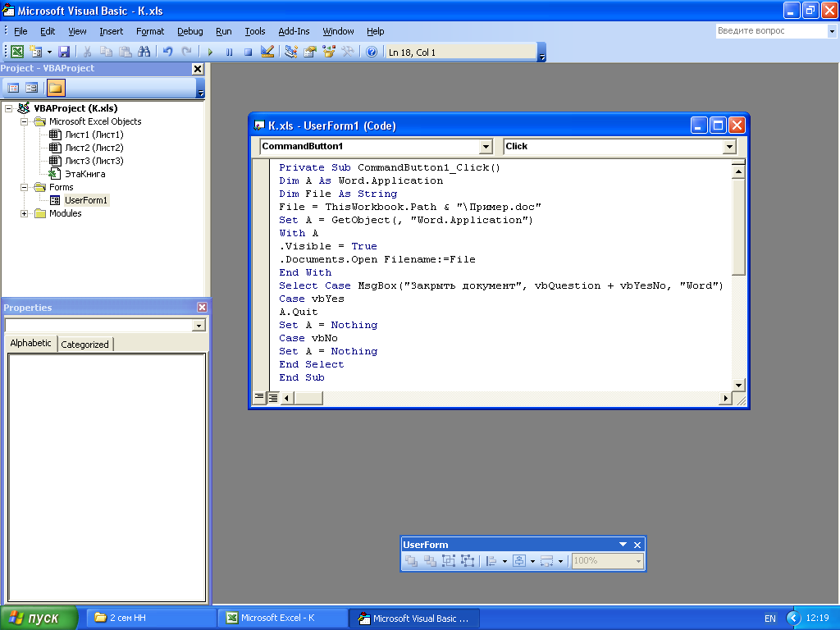Image resolution: width=840 pixels, height=630 pixels.
Task: Open the Debug menu
Action: 189,31
